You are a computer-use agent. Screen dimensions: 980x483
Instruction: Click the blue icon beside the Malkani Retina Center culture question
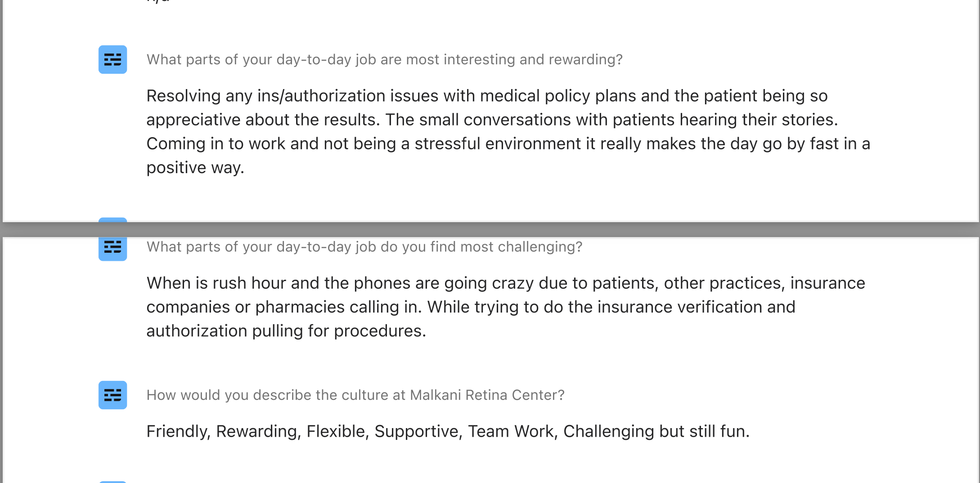112,395
